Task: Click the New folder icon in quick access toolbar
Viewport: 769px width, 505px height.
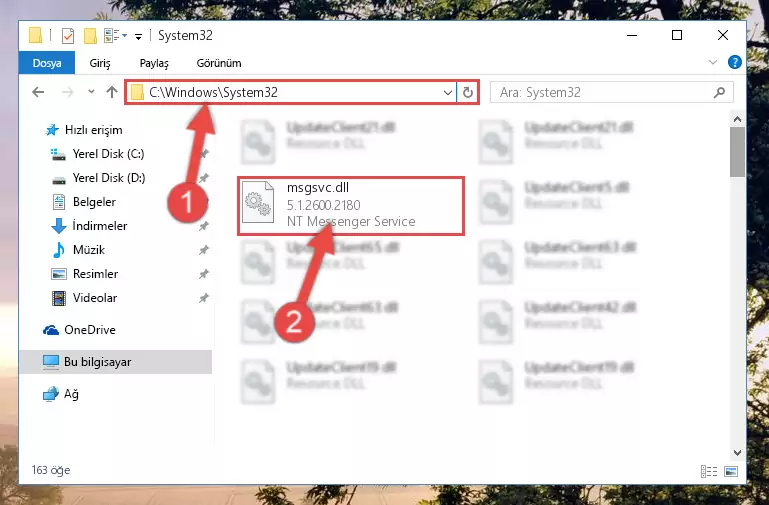Action: [90, 36]
